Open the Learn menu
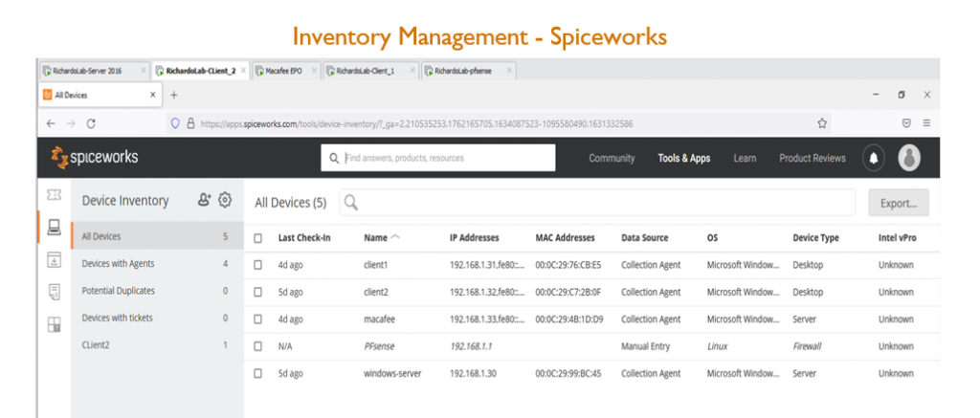This screenshot has height=418, width=980. click(745, 158)
